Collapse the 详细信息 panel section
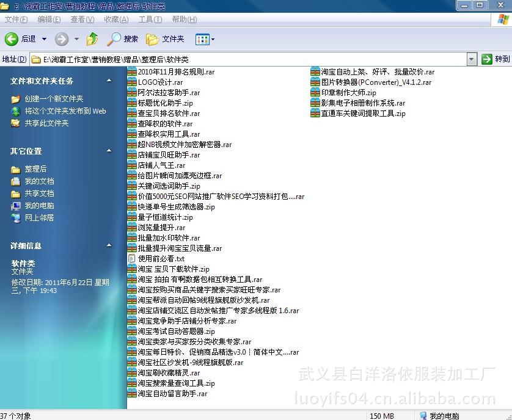512x420 pixels. tap(109, 245)
